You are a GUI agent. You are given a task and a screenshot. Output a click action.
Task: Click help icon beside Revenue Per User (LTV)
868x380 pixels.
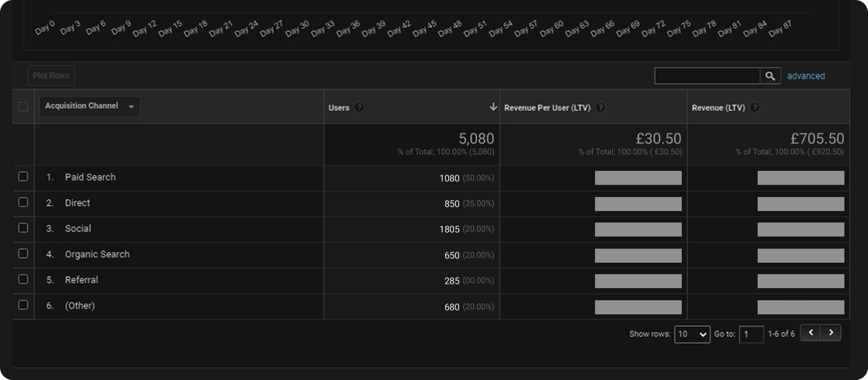pos(600,108)
